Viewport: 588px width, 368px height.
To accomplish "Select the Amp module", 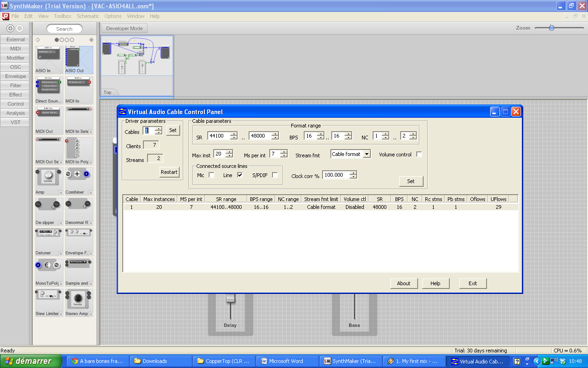I will (49, 181).
